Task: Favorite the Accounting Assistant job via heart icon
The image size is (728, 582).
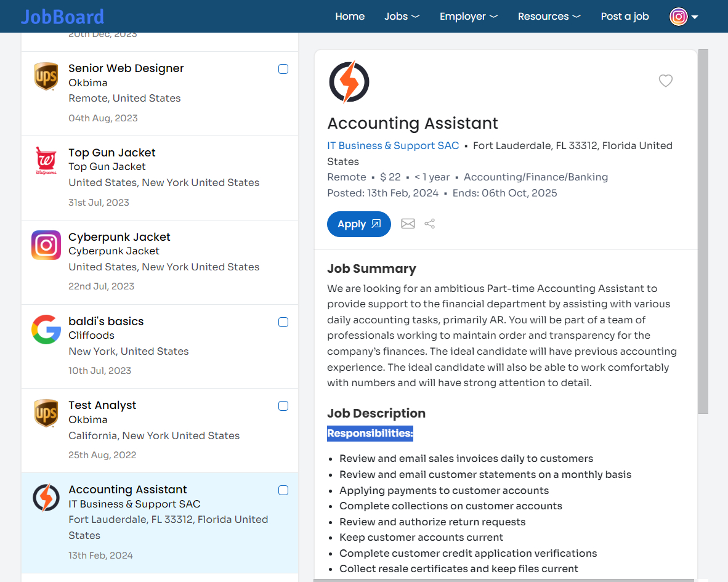Action: tap(666, 81)
